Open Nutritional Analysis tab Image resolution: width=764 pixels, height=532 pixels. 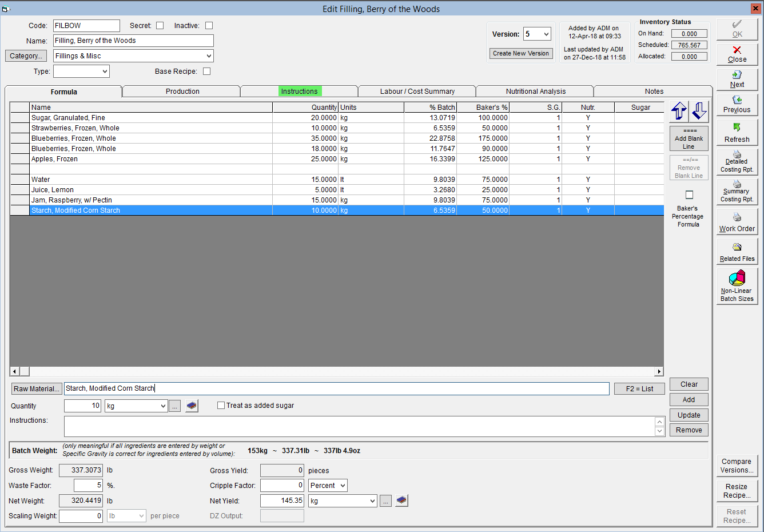tap(536, 92)
